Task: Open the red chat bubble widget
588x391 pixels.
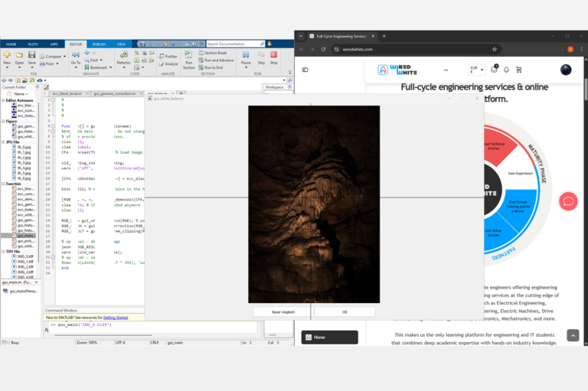Action: tap(568, 201)
